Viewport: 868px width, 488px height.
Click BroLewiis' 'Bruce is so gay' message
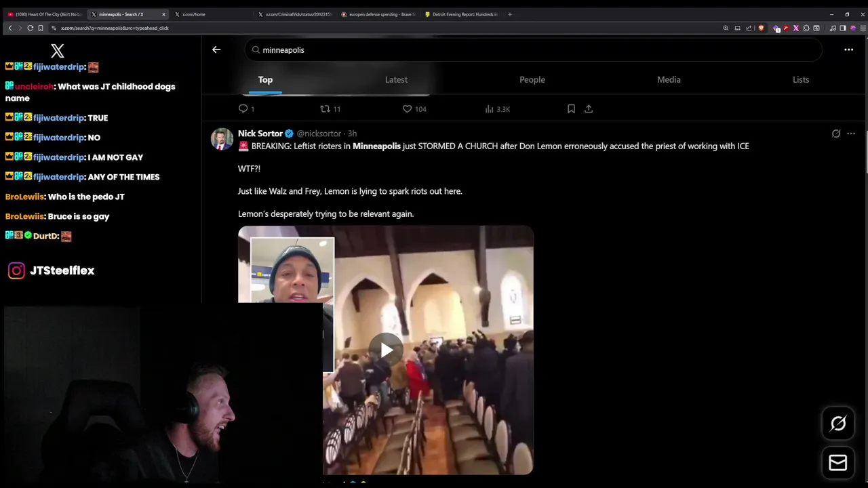[57, 216]
